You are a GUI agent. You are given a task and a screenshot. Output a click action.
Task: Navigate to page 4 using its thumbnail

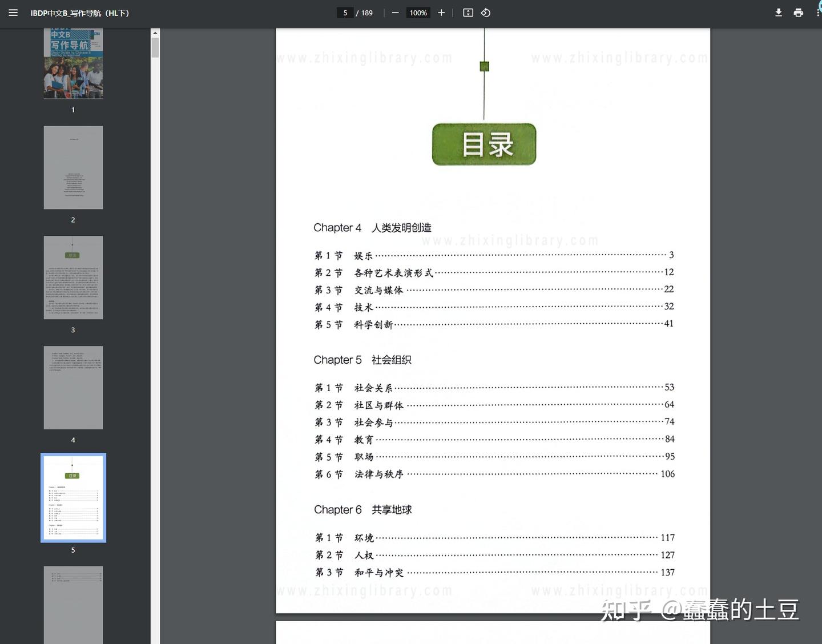73,387
